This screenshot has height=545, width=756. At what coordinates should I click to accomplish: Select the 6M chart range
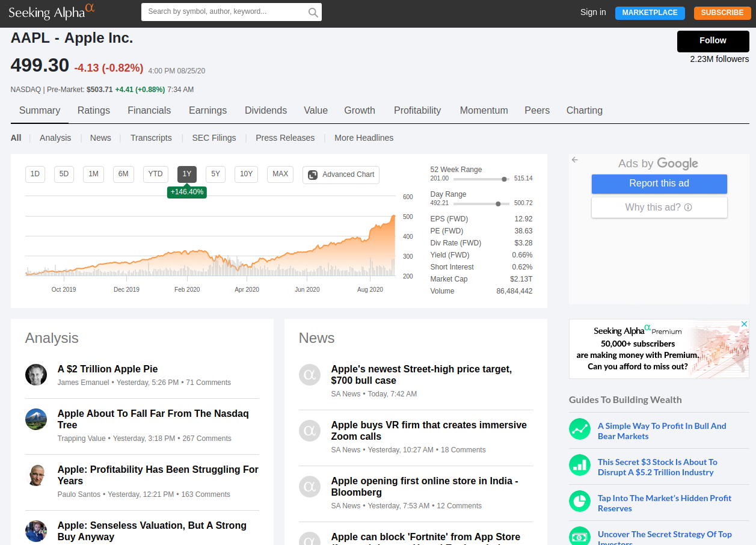click(123, 174)
